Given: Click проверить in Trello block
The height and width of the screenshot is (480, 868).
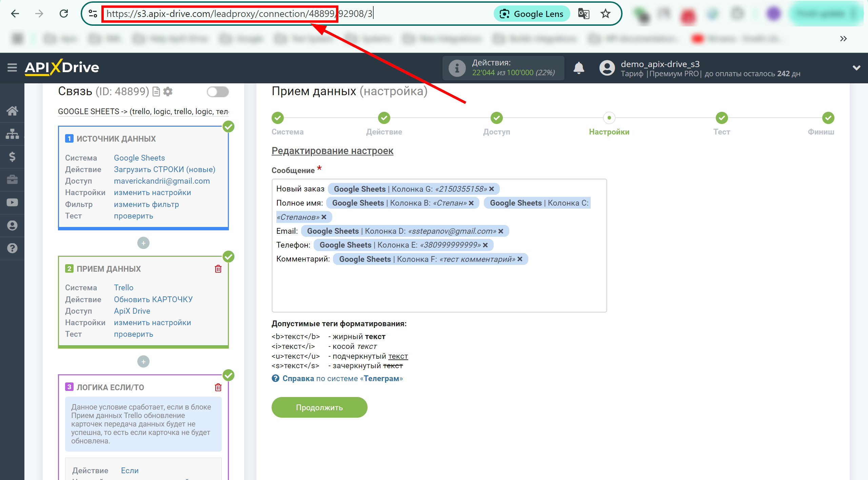Looking at the screenshot, I should [133, 334].
